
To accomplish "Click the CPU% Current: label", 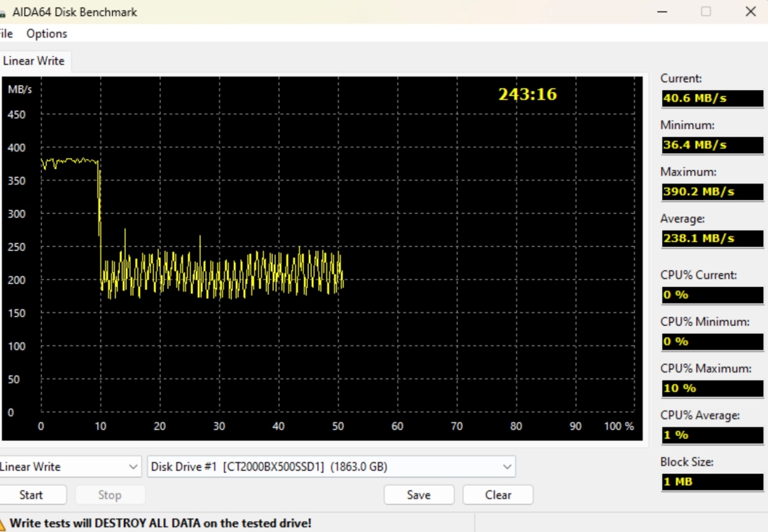I will point(698,275).
